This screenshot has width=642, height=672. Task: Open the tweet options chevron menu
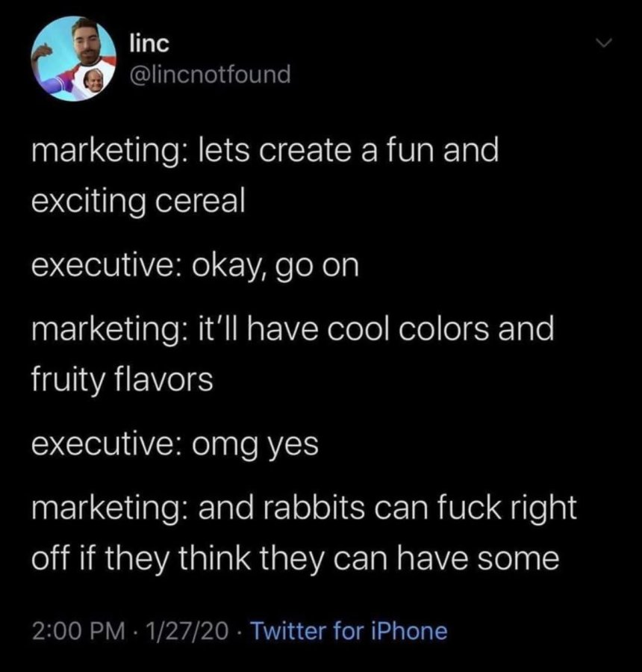point(603,43)
